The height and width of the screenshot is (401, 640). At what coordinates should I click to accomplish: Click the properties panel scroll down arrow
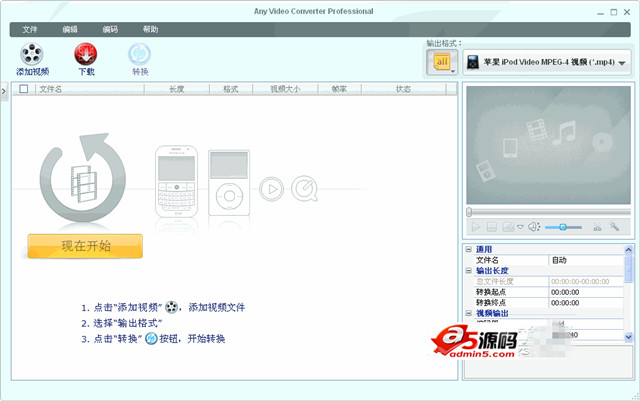[629, 336]
